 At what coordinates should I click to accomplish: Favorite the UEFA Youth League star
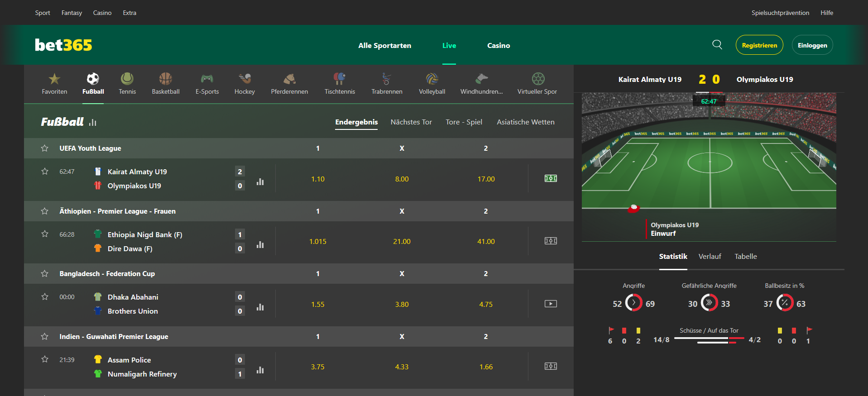pyautogui.click(x=44, y=148)
